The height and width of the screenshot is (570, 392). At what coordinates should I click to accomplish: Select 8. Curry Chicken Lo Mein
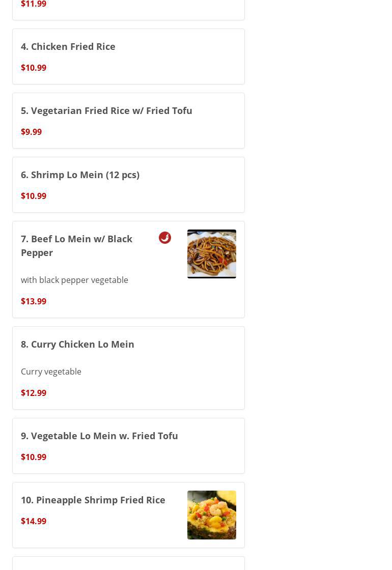pos(77,344)
